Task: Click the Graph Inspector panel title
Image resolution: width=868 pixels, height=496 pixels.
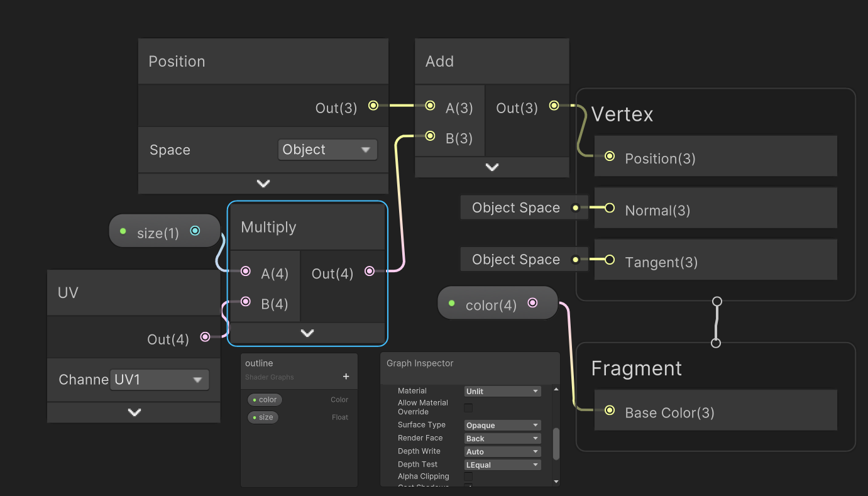Action: click(420, 363)
